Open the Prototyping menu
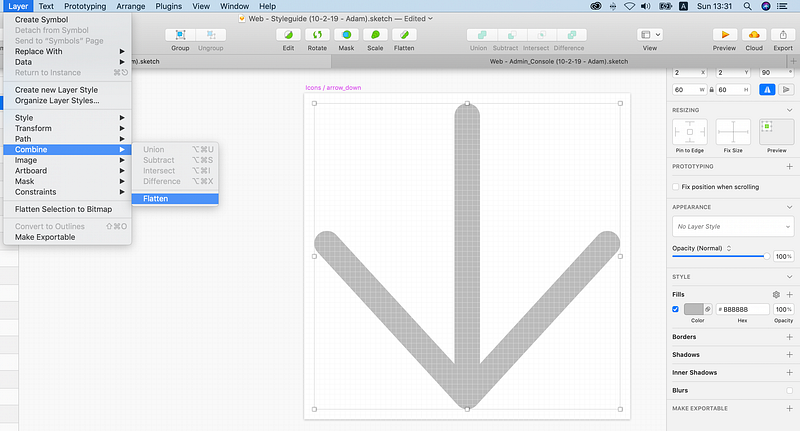 click(85, 6)
